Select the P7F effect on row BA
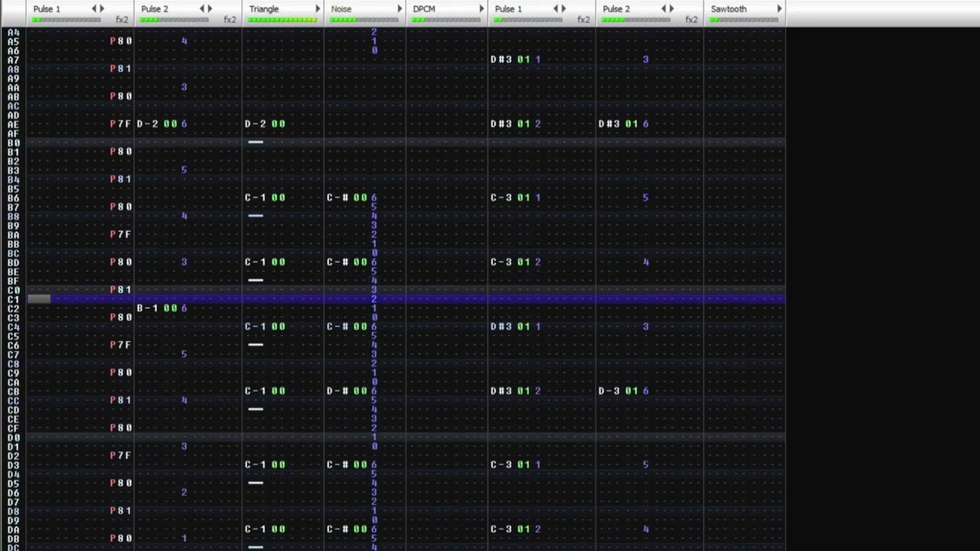 click(x=120, y=234)
